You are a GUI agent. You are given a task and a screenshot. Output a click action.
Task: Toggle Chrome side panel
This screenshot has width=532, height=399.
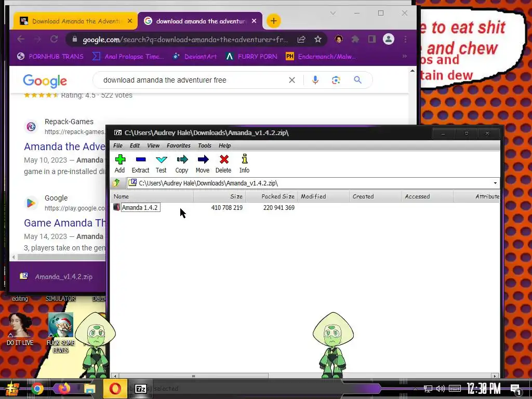pyautogui.click(x=372, y=39)
